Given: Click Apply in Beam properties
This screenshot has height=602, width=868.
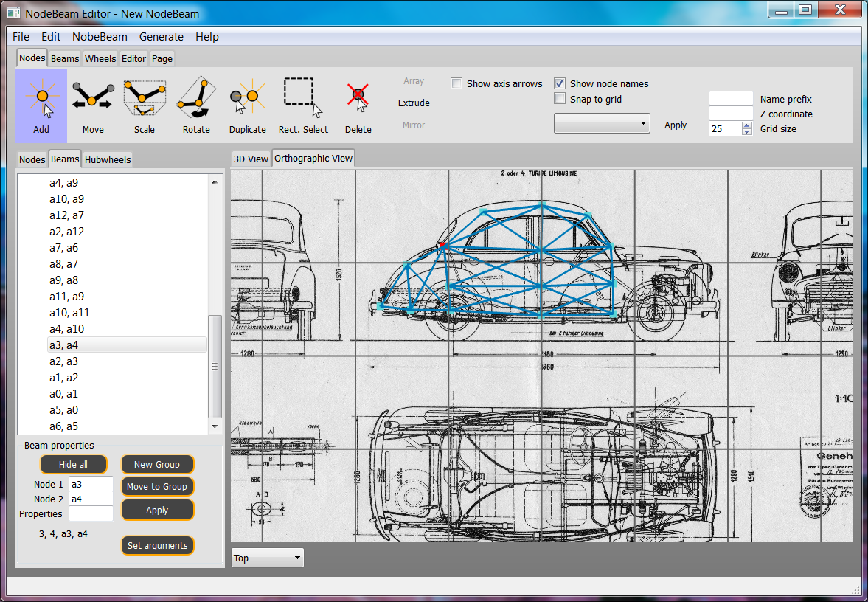Looking at the screenshot, I should pos(157,510).
